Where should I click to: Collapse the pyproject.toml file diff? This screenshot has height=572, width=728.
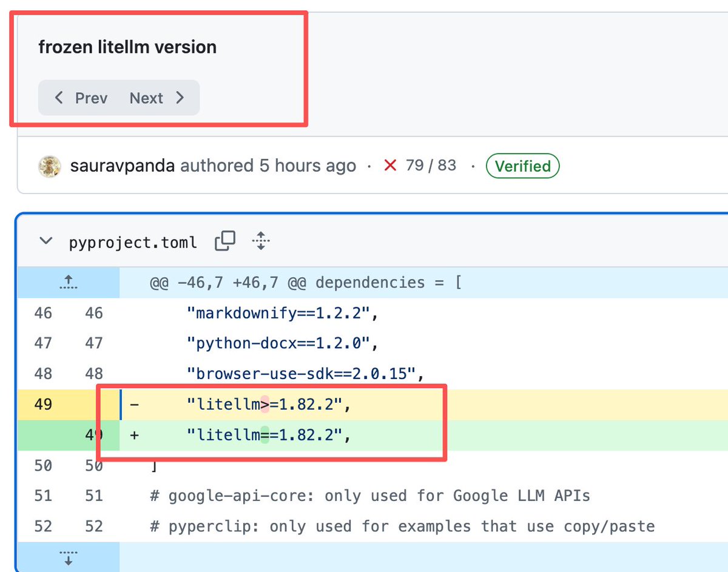[46, 241]
